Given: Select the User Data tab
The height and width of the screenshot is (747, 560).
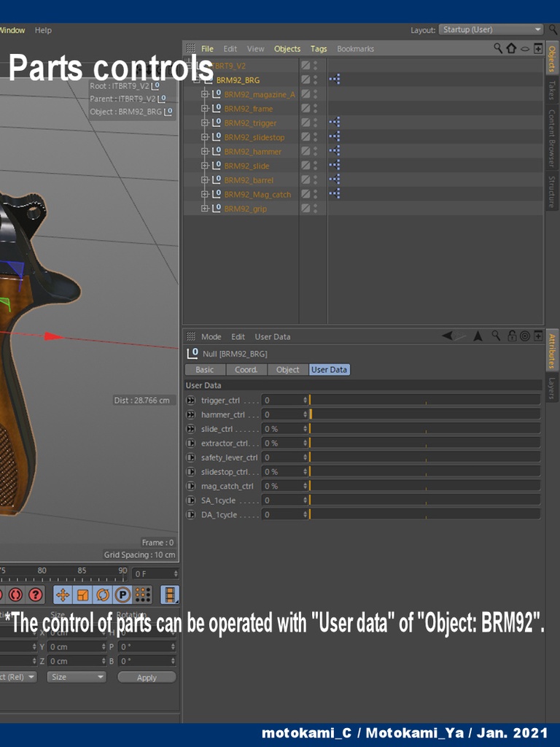Looking at the screenshot, I should [x=329, y=370].
